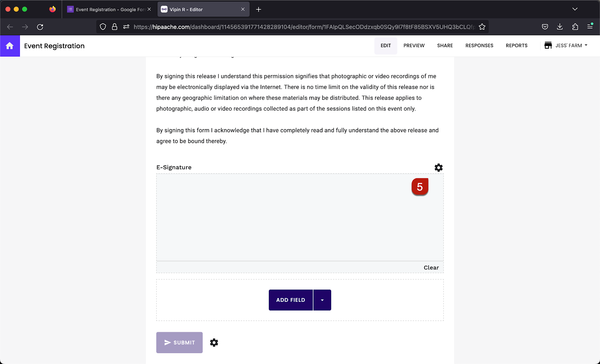This screenshot has width=600, height=364.
Task: Click the settings gear next to Submit
Action: pyautogui.click(x=214, y=342)
